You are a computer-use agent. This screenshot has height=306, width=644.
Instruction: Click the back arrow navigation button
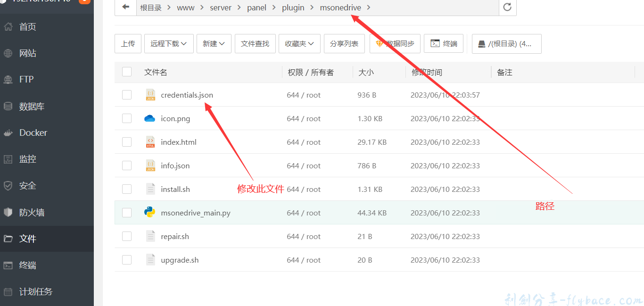pyautogui.click(x=125, y=7)
